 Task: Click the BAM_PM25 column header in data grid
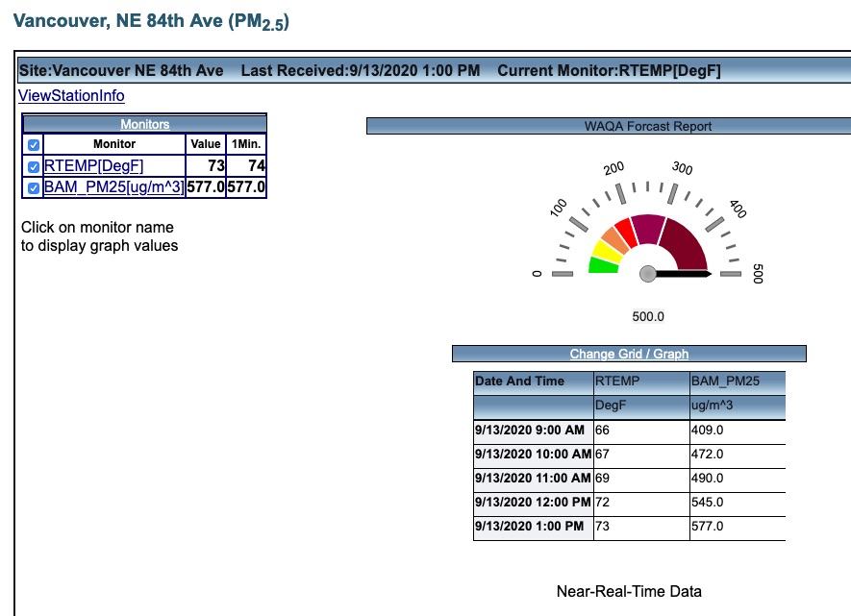click(x=738, y=382)
